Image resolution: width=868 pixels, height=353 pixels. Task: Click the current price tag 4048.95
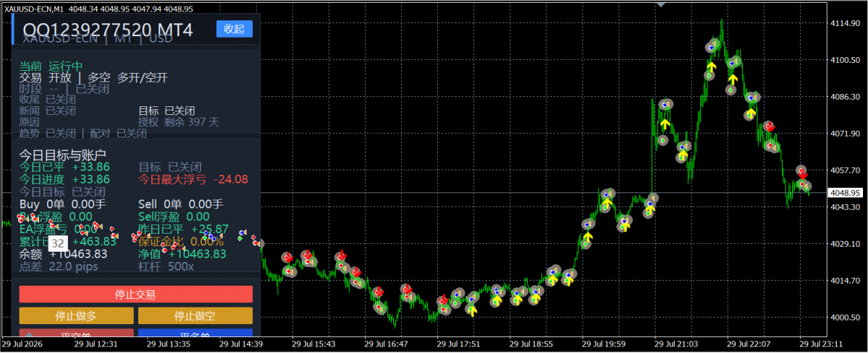pos(846,193)
